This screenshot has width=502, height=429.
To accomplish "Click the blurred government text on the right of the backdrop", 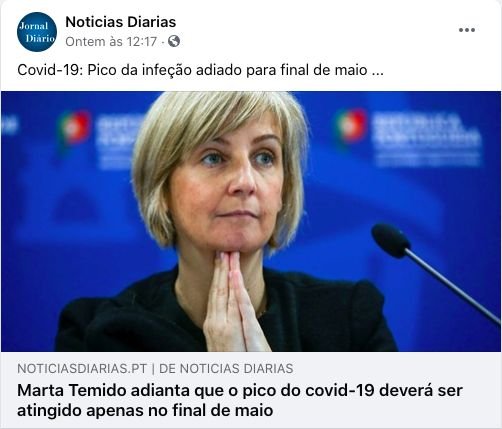I will click(427, 139).
